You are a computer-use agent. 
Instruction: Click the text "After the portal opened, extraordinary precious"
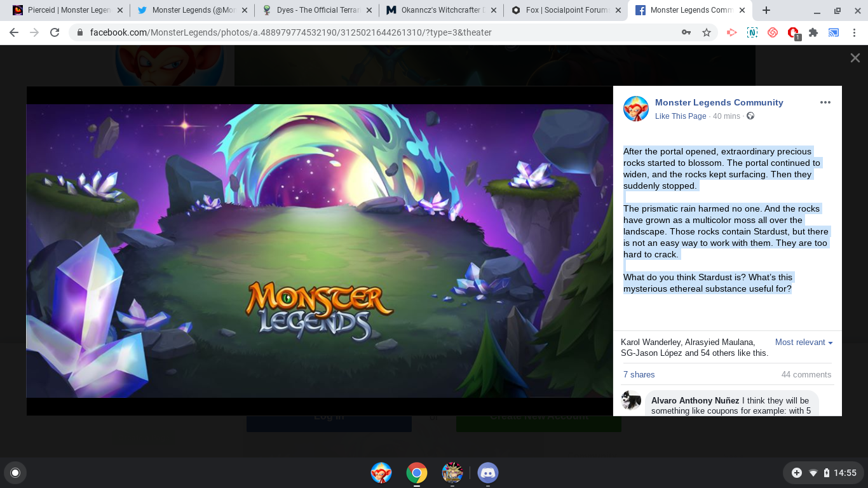[x=717, y=151]
